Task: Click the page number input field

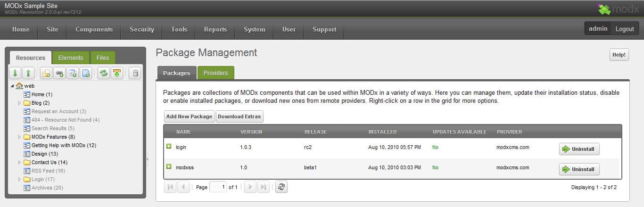Action: (218, 187)
